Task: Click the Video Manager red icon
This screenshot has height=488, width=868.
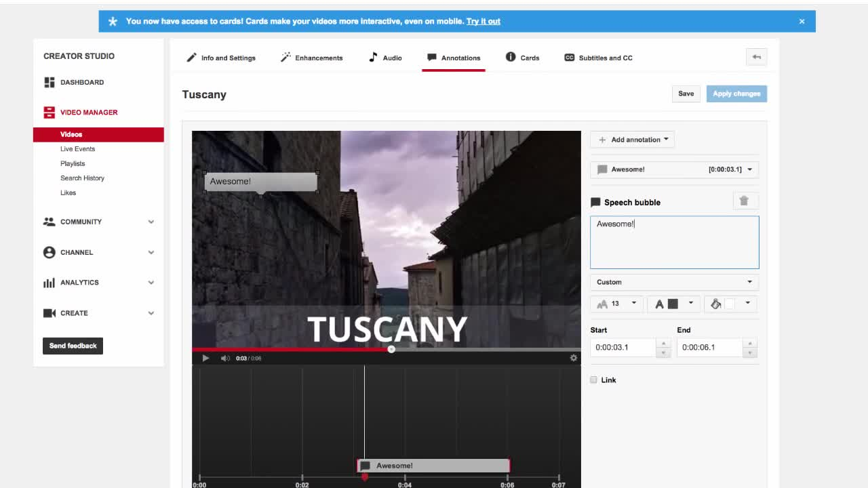Action: 49,113
